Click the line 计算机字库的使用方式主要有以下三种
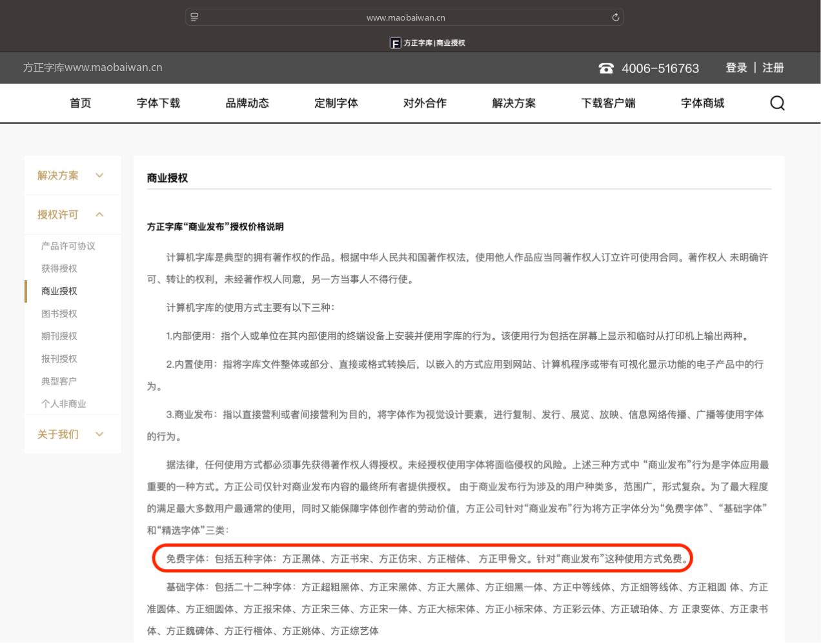This screenshot has height=644, width=821. tap(250, 308)
